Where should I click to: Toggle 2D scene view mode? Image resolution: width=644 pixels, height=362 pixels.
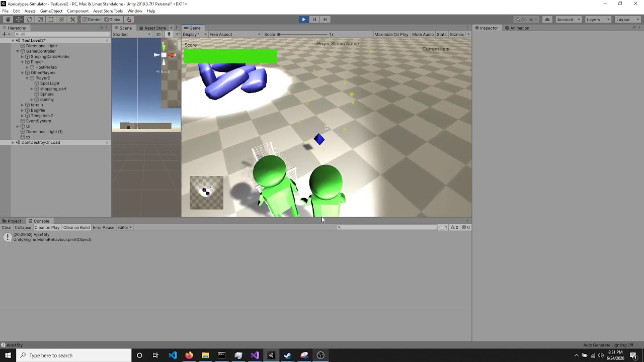pos(158,34)
